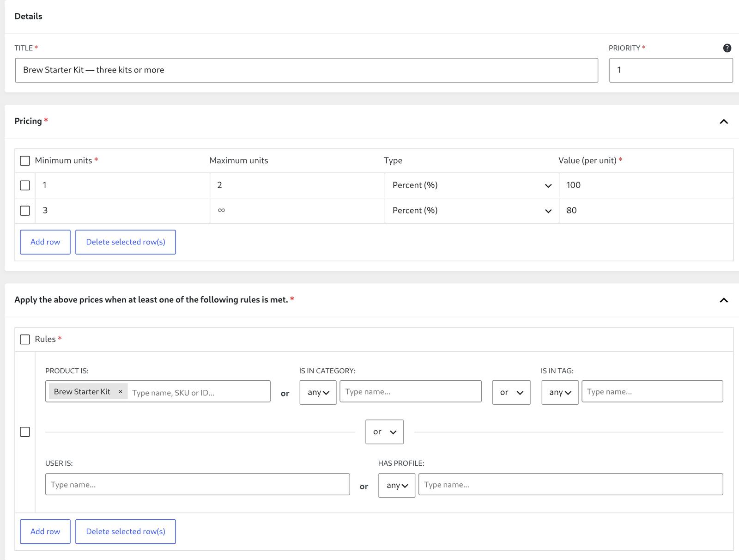Screen dimensions: 739x560
Task: Click Delete selected row(s) under Rules
Action: tap(126, 532)
